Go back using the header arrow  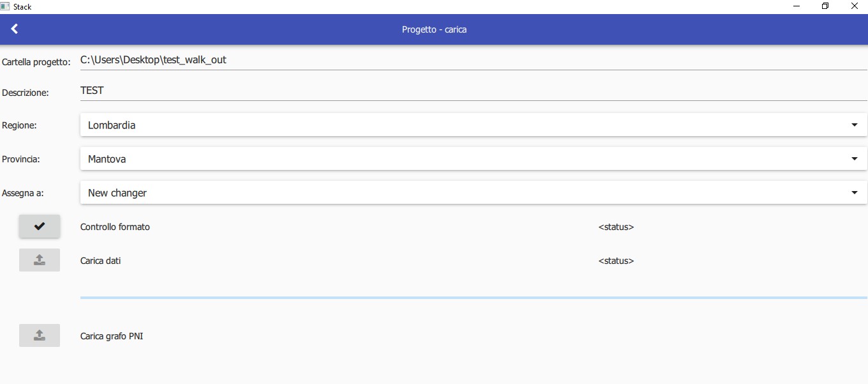pos(15,29)
